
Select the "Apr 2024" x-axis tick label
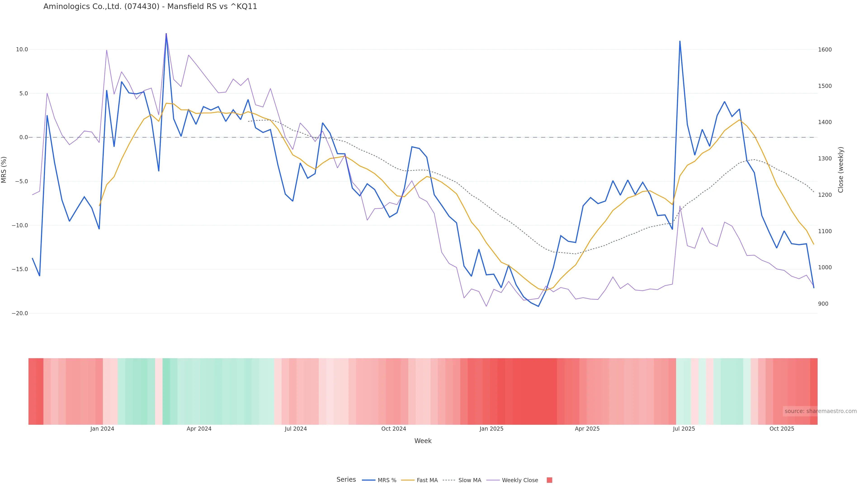point(199,429)
